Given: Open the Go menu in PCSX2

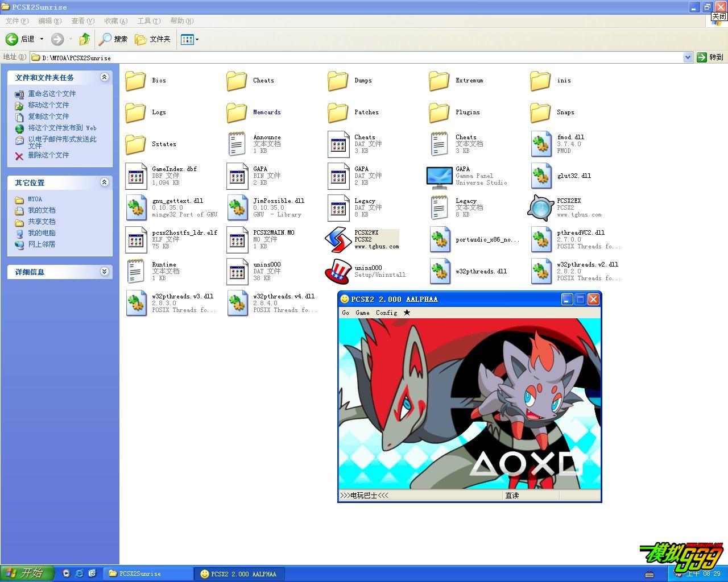Looking at the screenshot, I should [x=346, y=313].
